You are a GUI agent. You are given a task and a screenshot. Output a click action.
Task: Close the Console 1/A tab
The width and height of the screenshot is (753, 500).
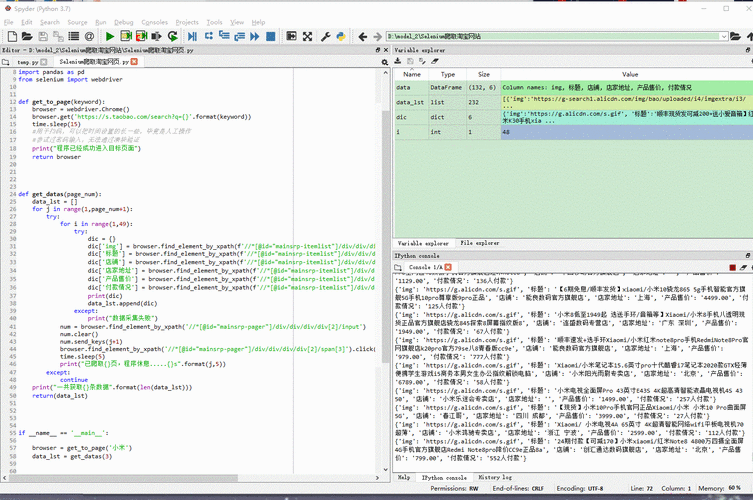[448, 267]
